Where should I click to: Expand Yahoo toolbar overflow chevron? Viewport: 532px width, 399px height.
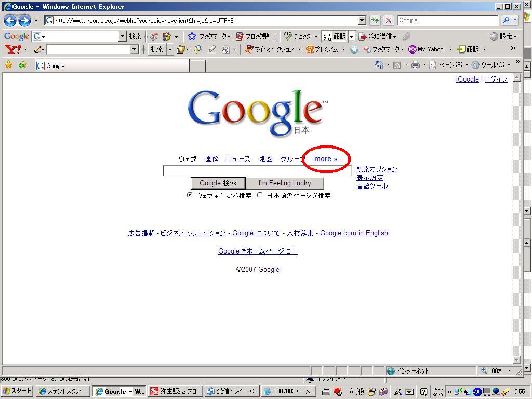[513, 48]
